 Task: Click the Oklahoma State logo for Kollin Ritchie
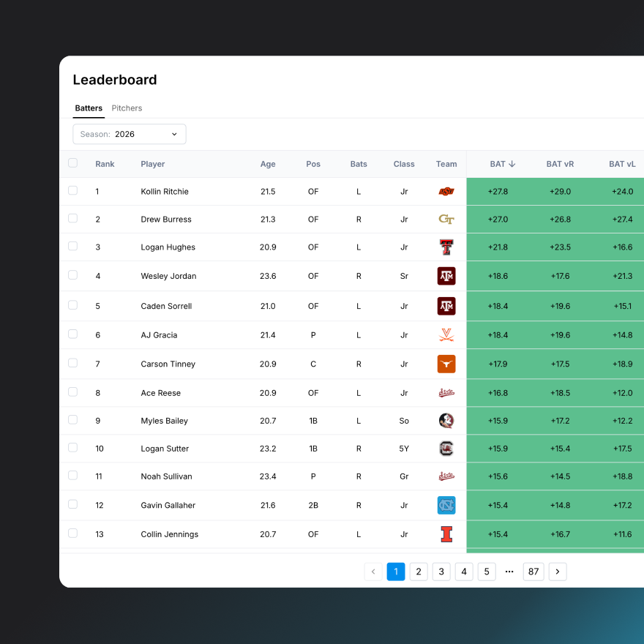coord(446,190)
